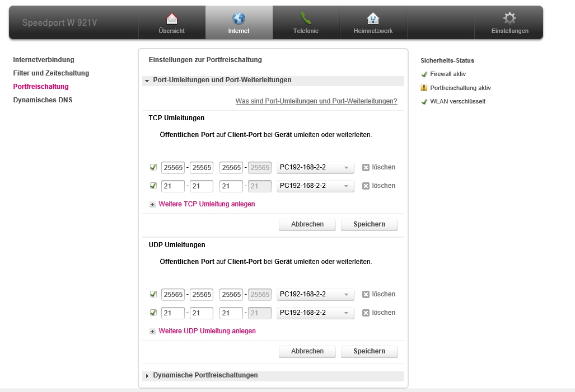Click Abbrechen in TCP section

[x=307, y=224]
